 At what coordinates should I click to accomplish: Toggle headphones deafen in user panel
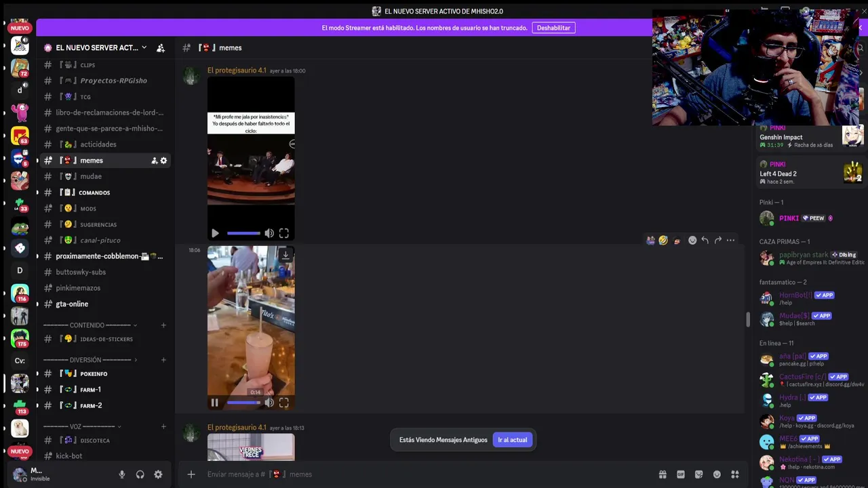tap(140, 474)
